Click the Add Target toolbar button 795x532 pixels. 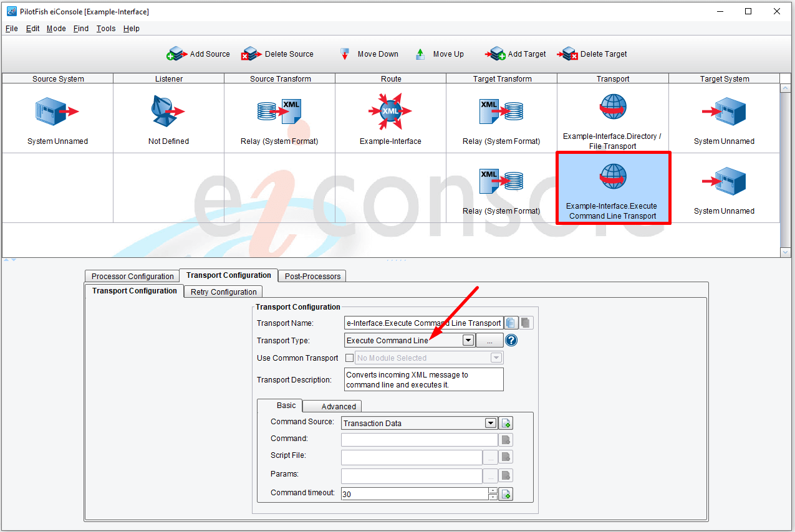pos(516,54)
